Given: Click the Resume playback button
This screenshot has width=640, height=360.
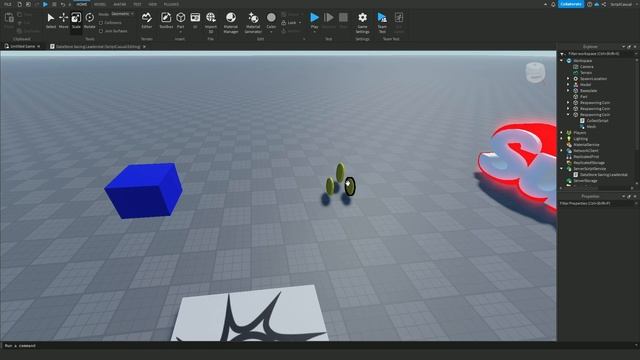Looking at the screenshot, I should click(329, 17).
